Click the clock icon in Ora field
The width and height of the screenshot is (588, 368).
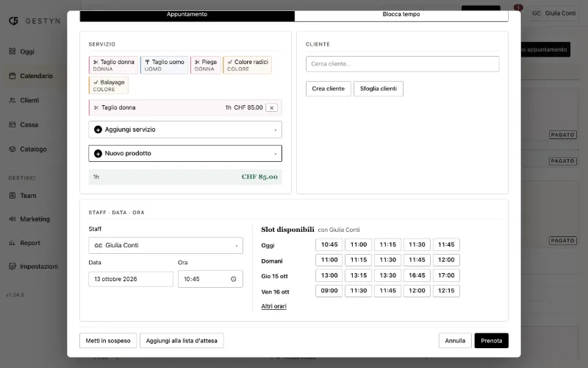click(x=233, y=279)
